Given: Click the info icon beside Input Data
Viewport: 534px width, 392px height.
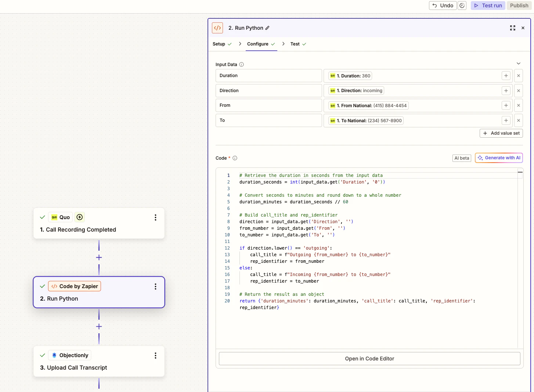Looking at the screenshot, I should (242, 64).
